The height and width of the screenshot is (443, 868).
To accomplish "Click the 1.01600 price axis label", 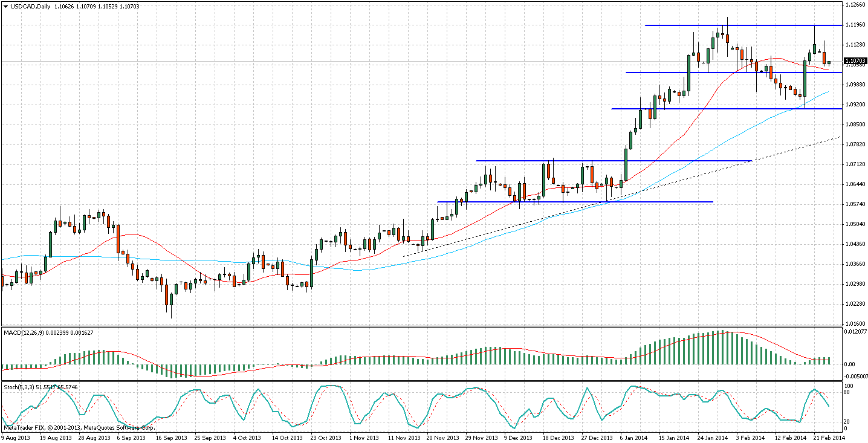I will coord(855,323).
